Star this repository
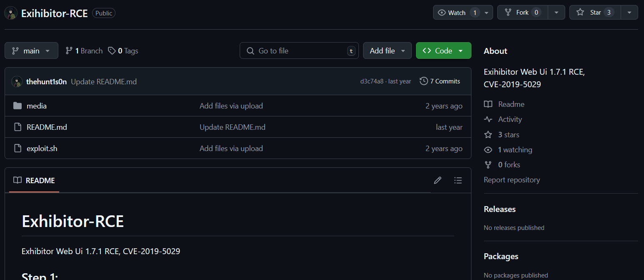This screenshot has width=644, height=280. [595, 13]
